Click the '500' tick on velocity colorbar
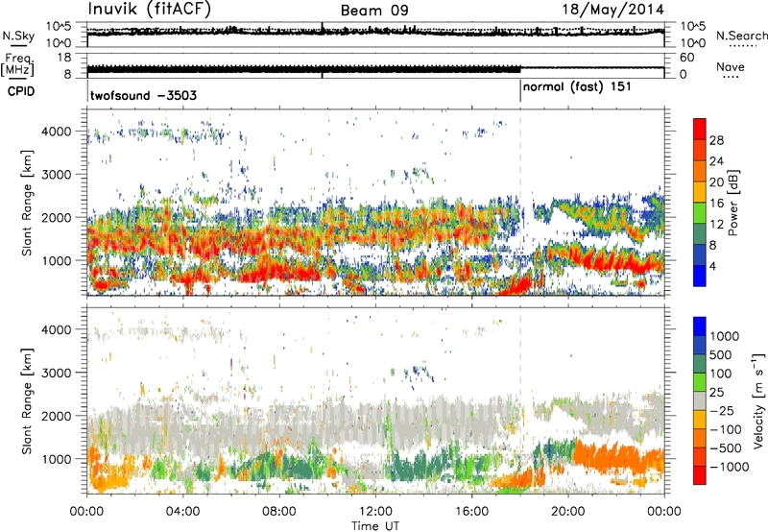 click(721, 354)
